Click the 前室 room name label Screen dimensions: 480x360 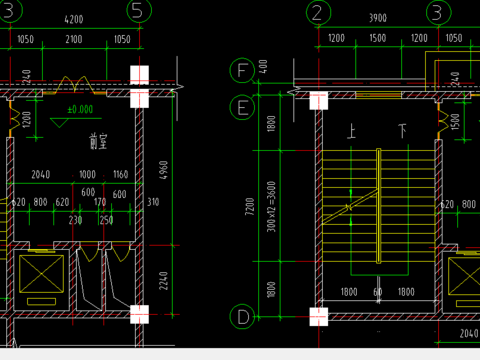point(98,141)
